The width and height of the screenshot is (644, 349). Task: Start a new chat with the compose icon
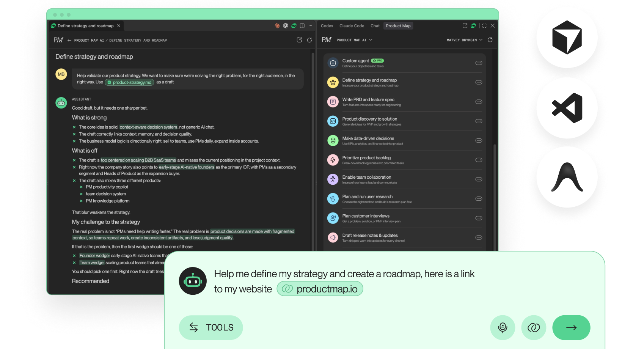299,40
